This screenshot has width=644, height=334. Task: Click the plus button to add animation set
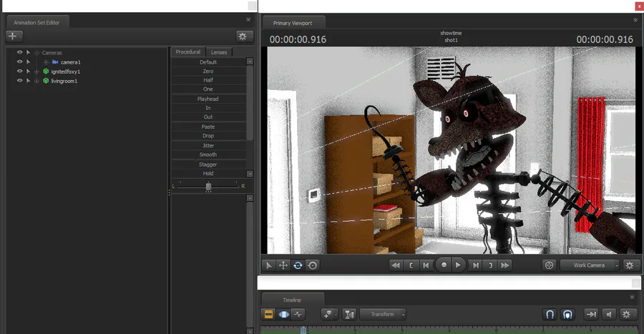pos(13,36)
